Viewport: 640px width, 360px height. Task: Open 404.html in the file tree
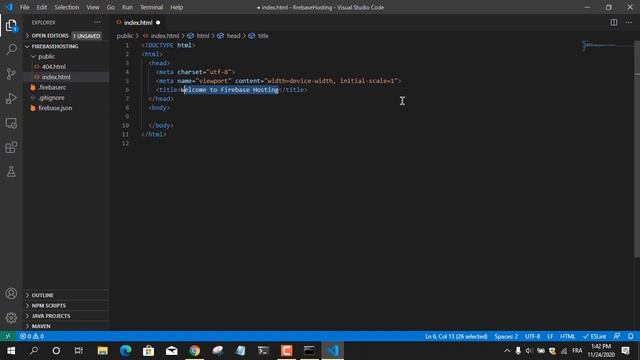pyautogui.click(x=66, y=67)
